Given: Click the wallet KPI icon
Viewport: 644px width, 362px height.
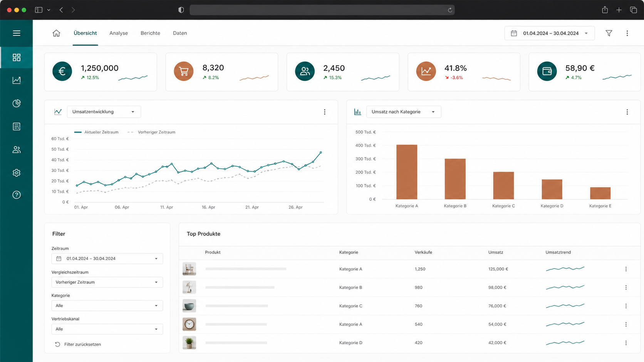Looking at the screenshot, I should (547, 71).
